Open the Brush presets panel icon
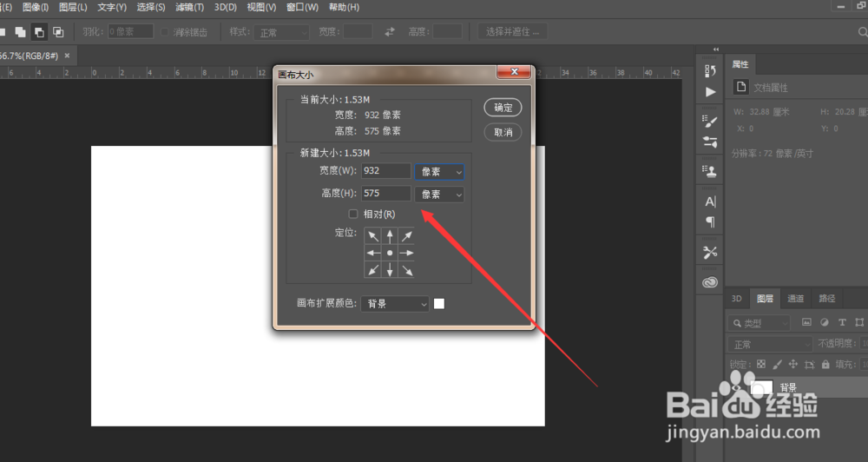Viewport: 868px width, 462px height. click(710, 122)
